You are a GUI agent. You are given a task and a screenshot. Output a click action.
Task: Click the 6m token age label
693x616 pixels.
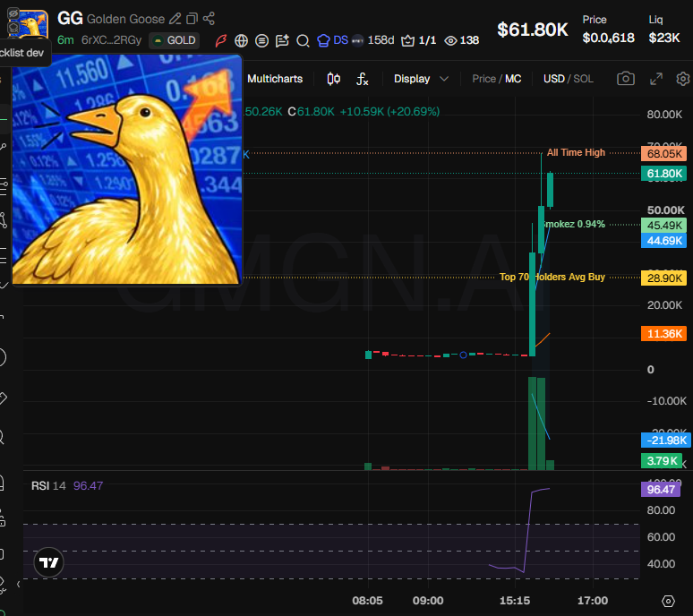click(x=65, y=40)
